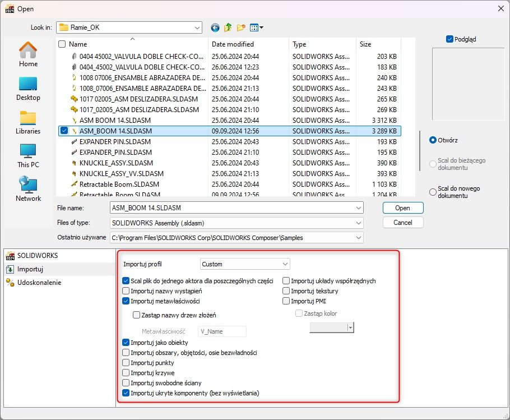Sort by Type column header
Screen dimensions: 510x420
click(299, 44)
